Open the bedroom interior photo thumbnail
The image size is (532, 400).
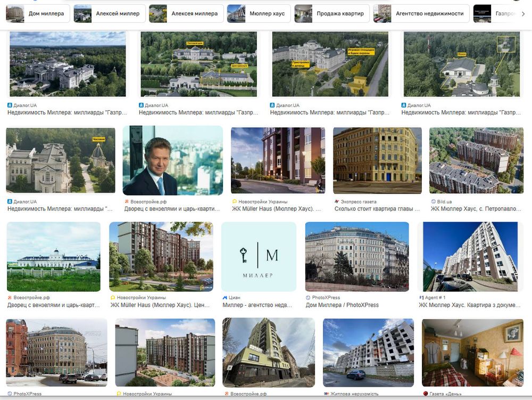tap(472, 353)
